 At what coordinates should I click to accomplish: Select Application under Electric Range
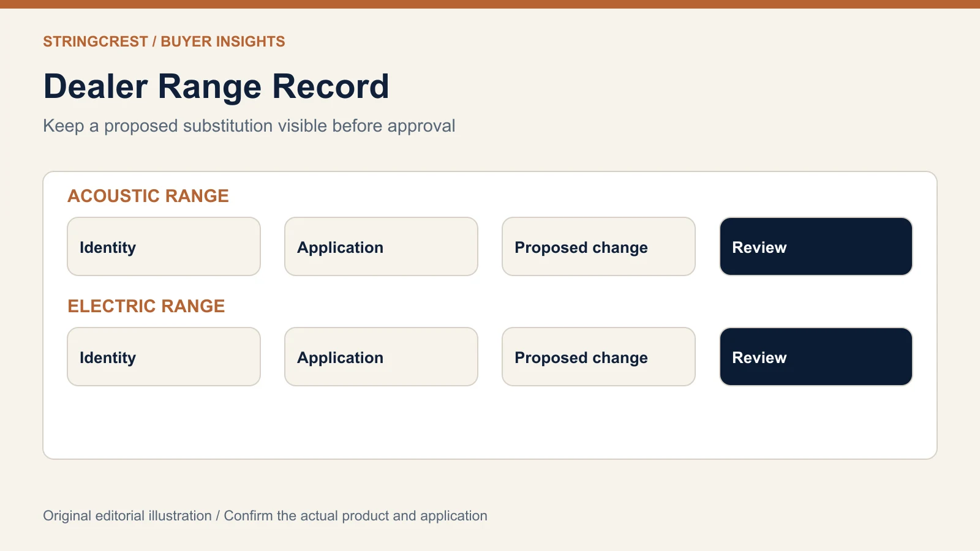click(x=381, y=357)
